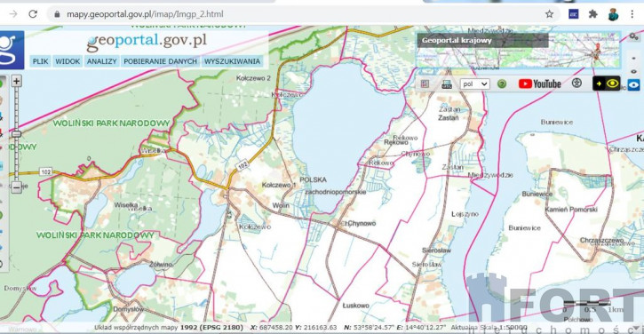Click the Geoportal krajowy title label
644x334 pixels.
click(457, 40)
